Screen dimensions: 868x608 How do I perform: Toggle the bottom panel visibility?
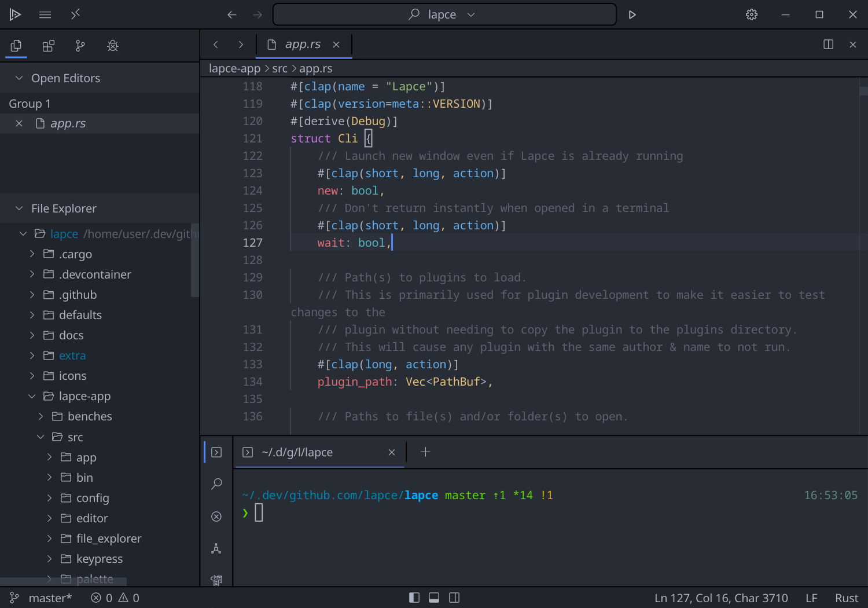pos(434,598)
